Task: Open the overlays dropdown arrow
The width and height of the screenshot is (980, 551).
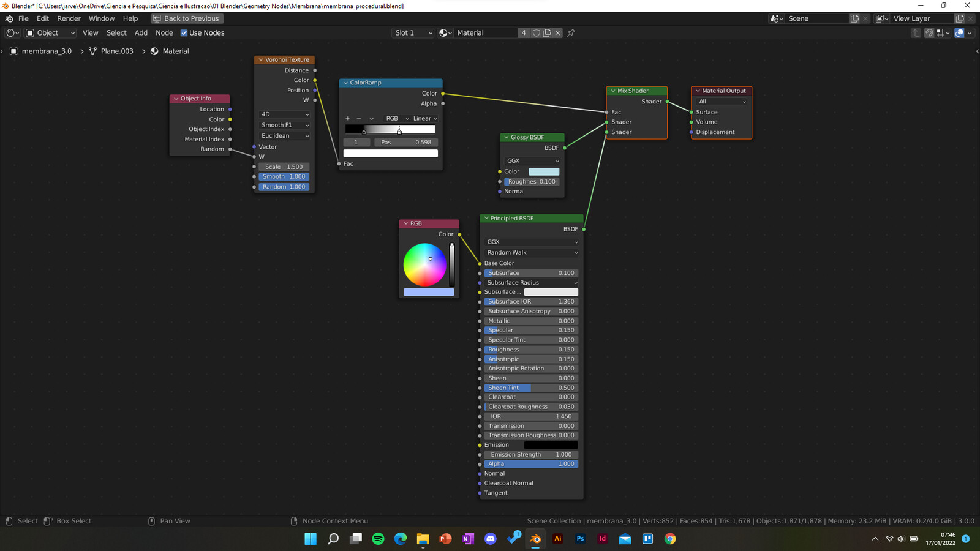Action: (970, 33)
